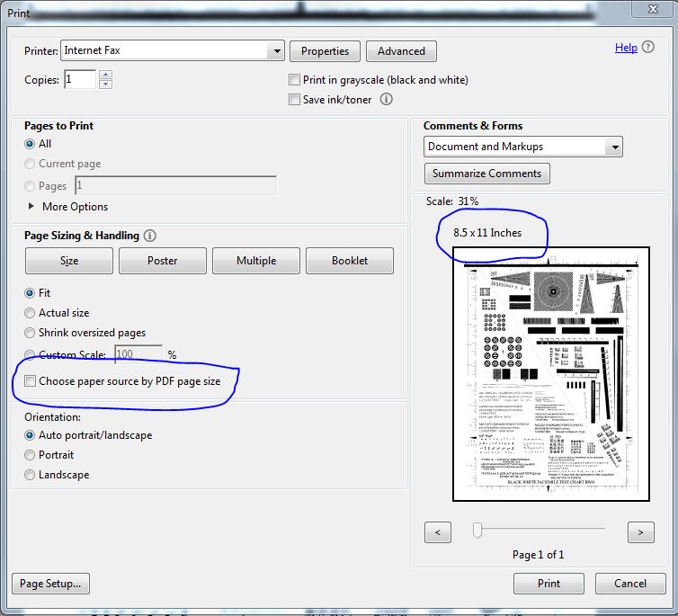Decrease copies with the down spinner arrow

click(106, 85)
